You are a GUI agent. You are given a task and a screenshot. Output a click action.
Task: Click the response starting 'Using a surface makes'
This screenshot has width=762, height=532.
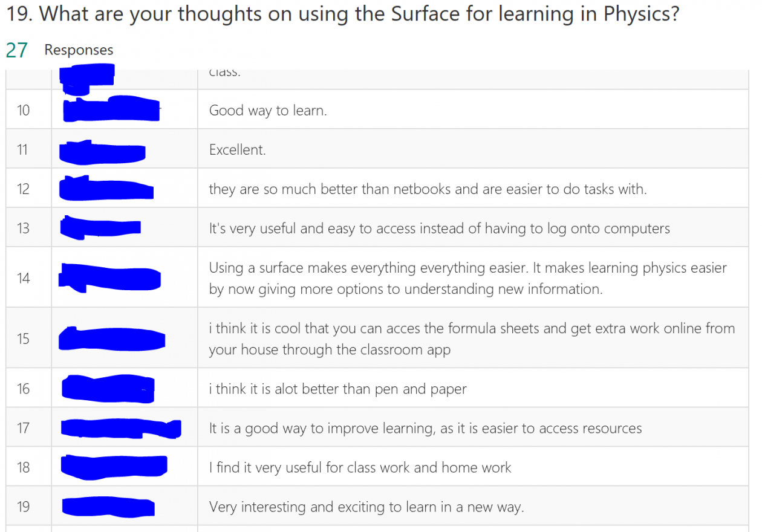click(x=467, y=278)
